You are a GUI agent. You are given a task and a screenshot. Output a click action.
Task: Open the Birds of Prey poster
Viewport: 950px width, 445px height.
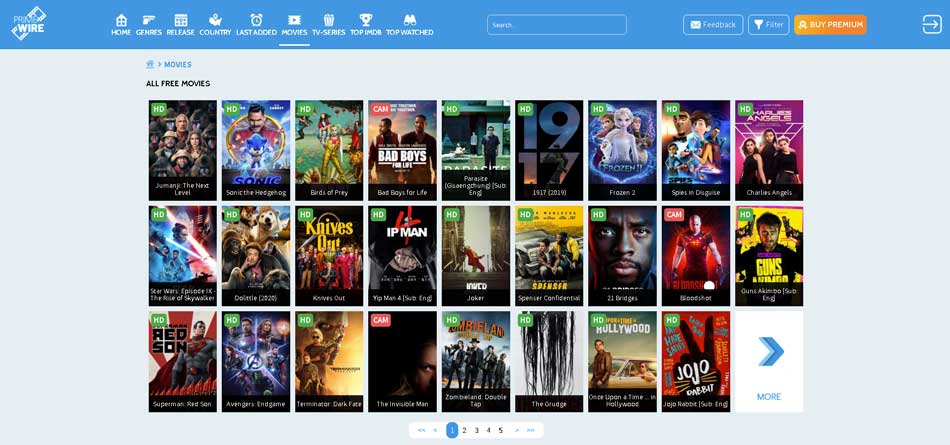[x=329, y=150]
